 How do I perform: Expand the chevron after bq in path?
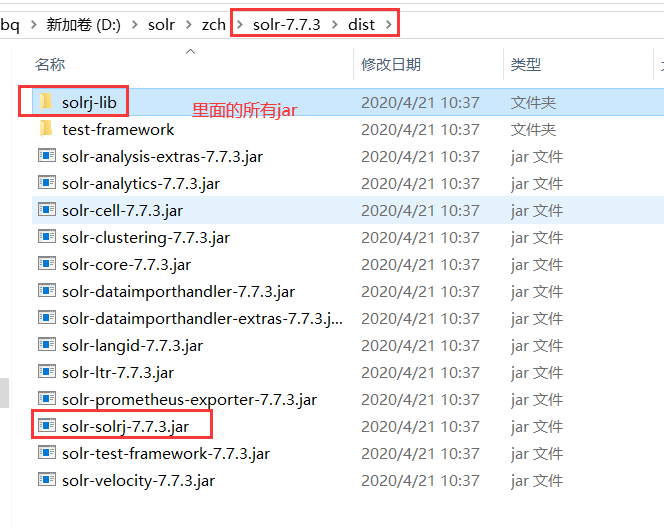[x=33, y=25]
